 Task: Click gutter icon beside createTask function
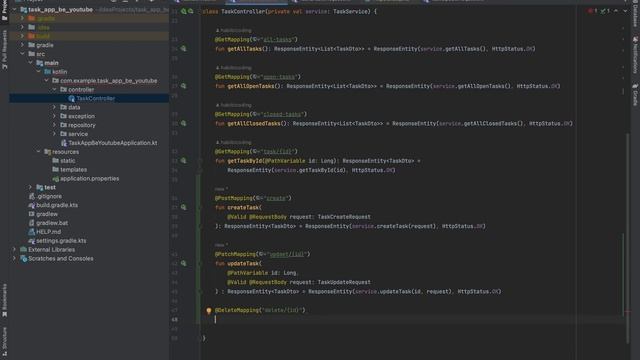(184, 207)
